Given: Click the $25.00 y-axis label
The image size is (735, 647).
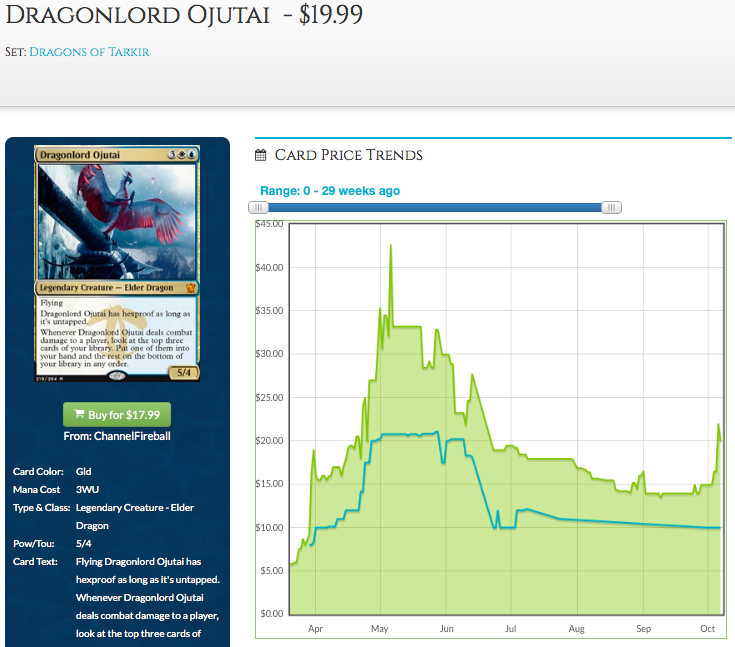Looking at the screenshot, I should pyautogui.click(x=269, y=398).
